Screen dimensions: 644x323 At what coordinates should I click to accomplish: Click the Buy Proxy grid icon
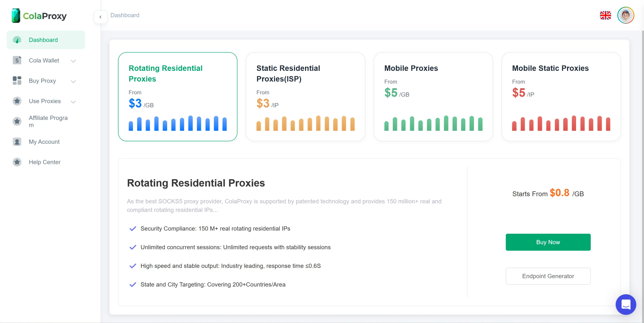(17, 81)
